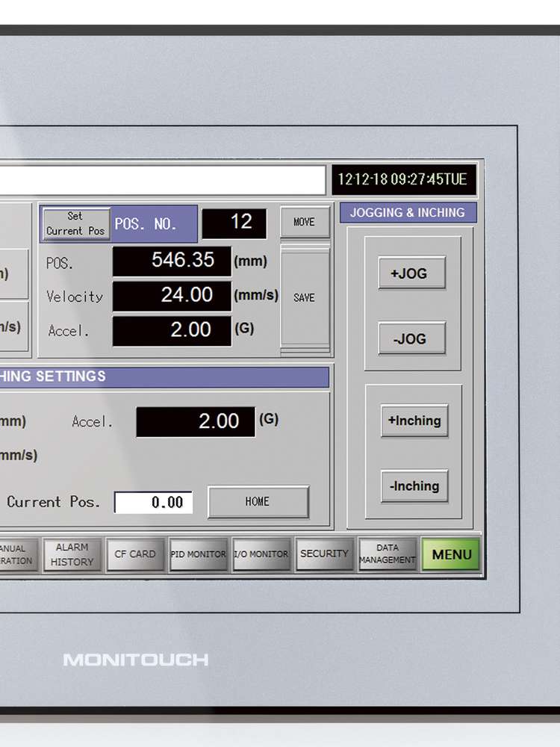This screenshot has height=747, width=560.
Task: Open the PID MONITOR screen
Action: [198, 554]
